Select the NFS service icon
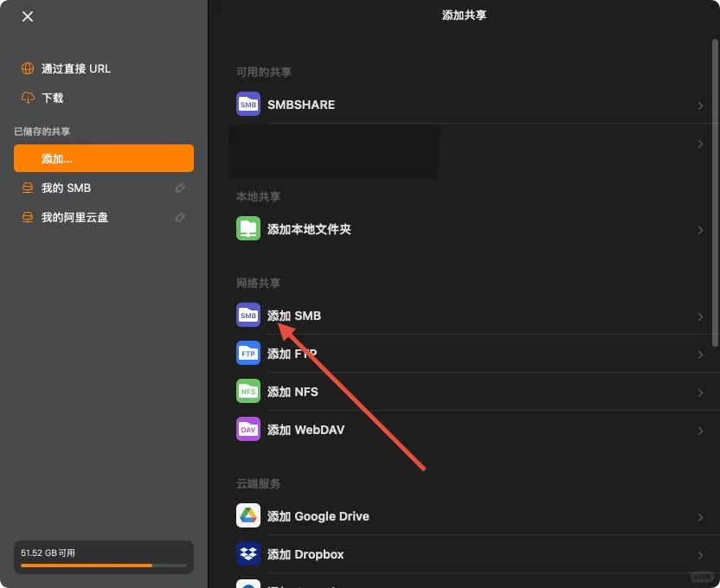This screenshot has height=588, width=720. click(x=248, y=391)
